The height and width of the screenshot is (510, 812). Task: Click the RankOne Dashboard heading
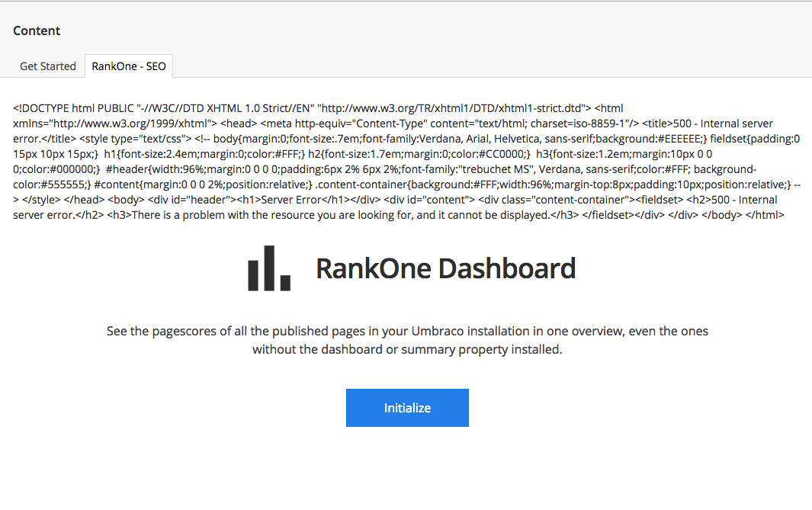coord(446,268)
